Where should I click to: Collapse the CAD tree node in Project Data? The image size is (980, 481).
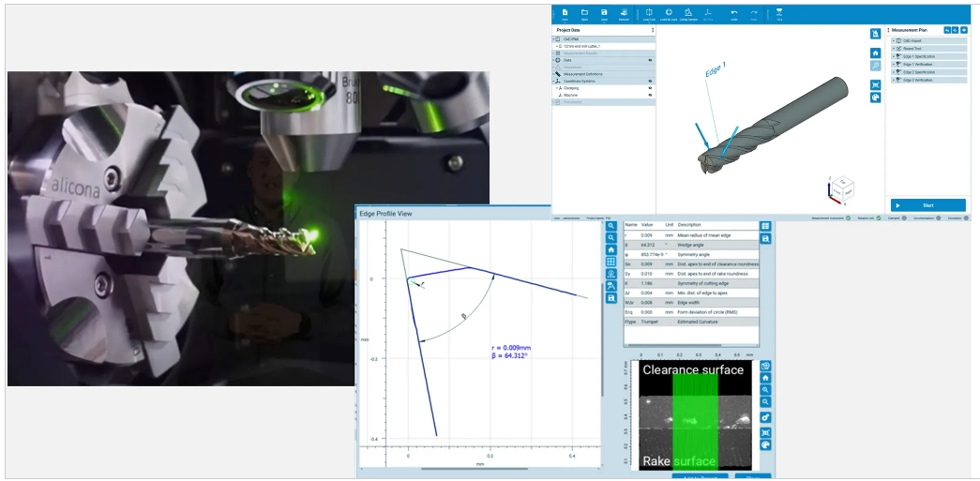[553, 39]
